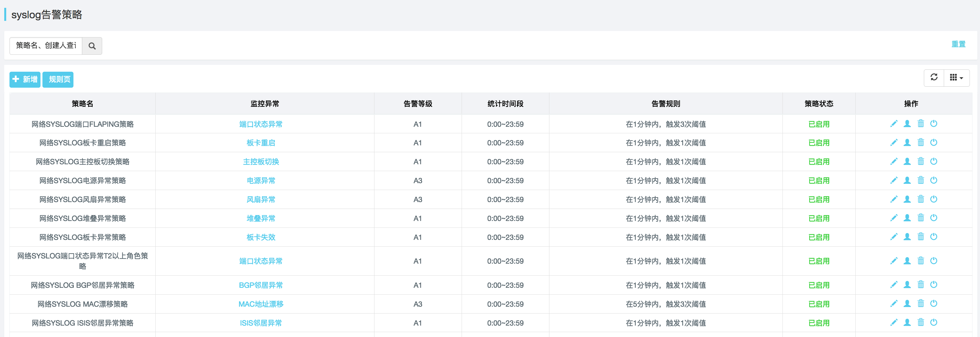Edit the 网络SYSLOG端口FLAPING策略 row
This screenshot has width=980, height=337.
pos(893,124)
